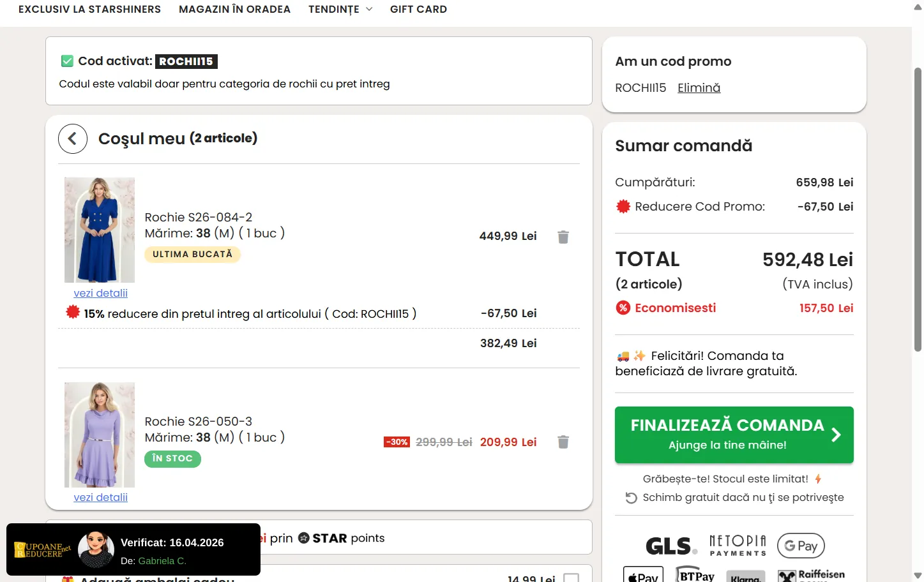Click the Cupoane Reducere logo

coord(42,549)
